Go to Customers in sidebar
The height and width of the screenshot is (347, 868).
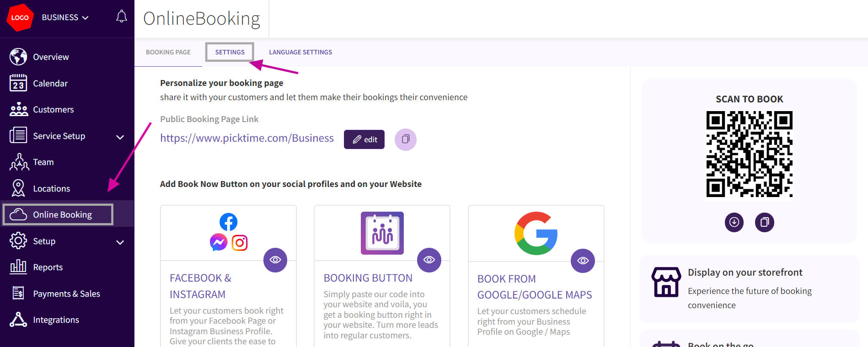pos(53,110)
